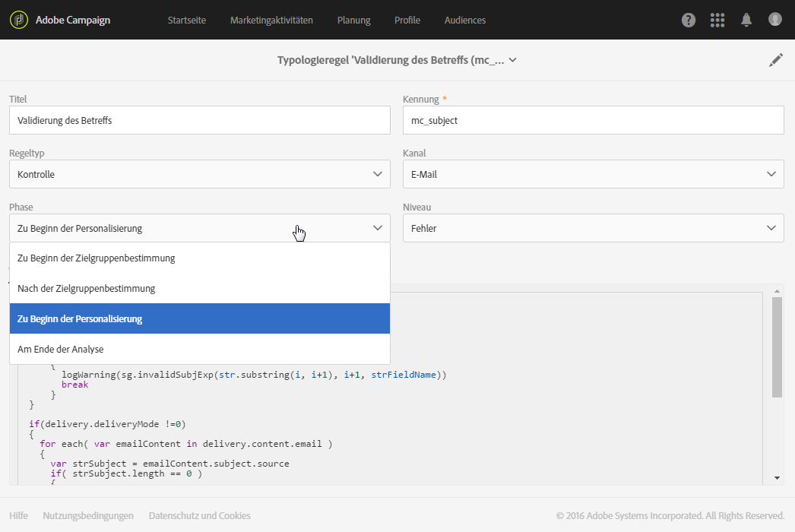Open the Niveau dropdown showing Fehler
This screenshot has height=532, width=795.
tap(593, 228)
